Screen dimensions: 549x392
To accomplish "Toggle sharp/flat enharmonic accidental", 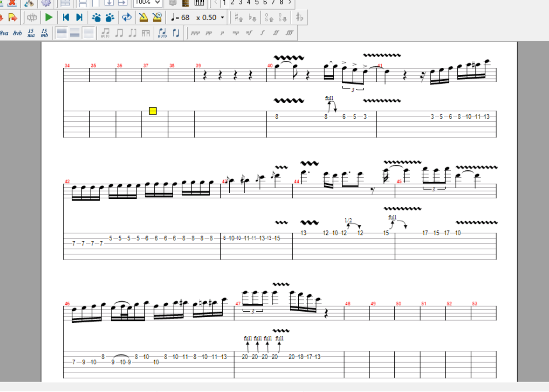I will tap(299, 18).
